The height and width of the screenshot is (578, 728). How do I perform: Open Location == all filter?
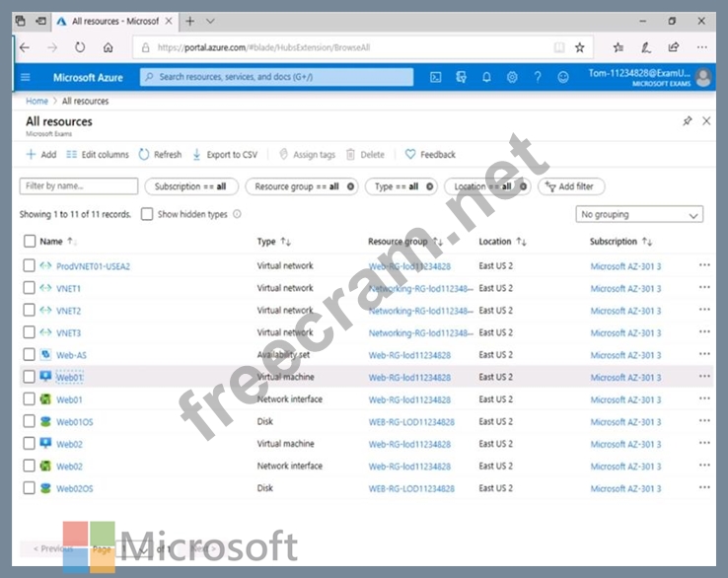[x=487, y=186]
